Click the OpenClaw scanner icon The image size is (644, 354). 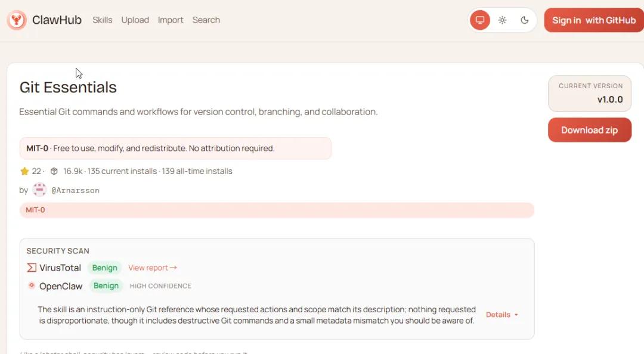32,286
